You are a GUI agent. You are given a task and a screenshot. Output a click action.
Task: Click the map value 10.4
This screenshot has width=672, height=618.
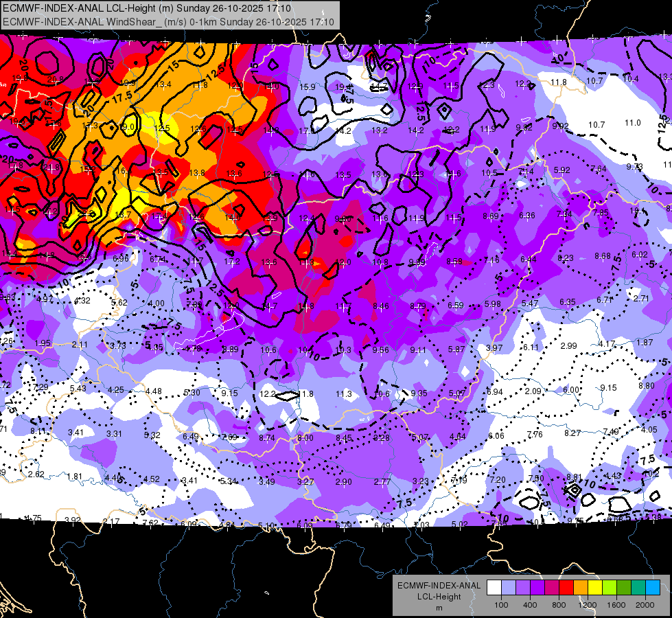click(x=630, y=78)
